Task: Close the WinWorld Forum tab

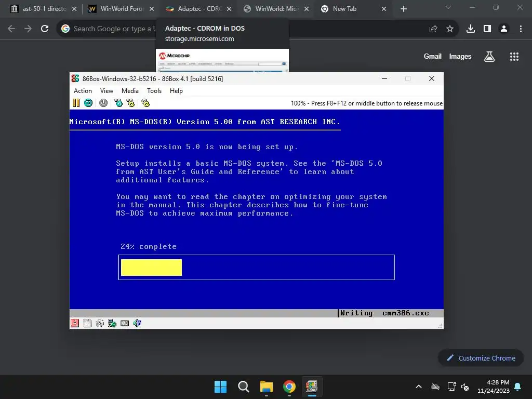Action: point(152,9)
